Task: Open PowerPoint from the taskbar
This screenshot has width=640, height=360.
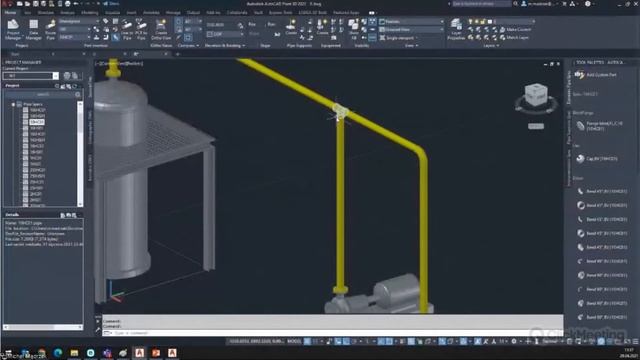Action: 156,353
